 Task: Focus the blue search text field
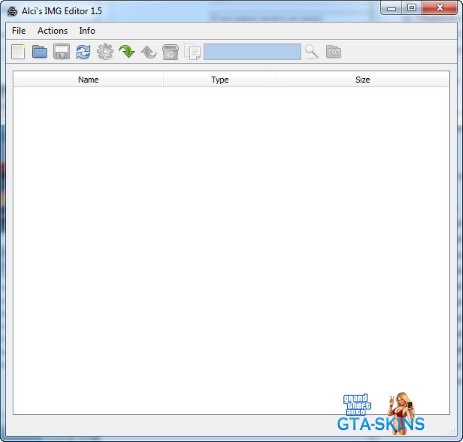(x=252, y=52)
